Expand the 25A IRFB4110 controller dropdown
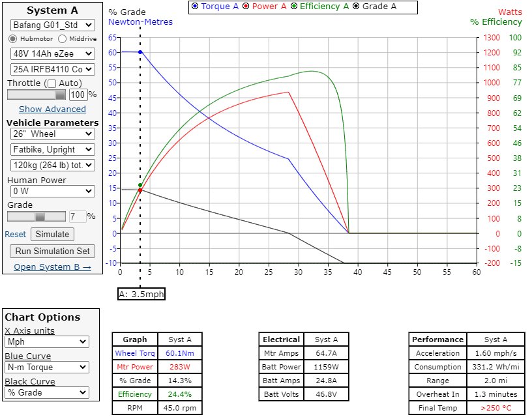Screen dimensions: 532x419 [52, 69]
